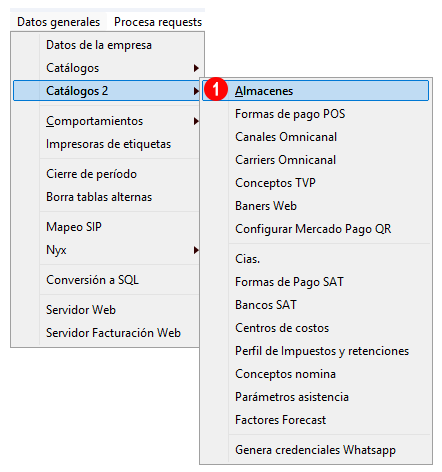Open the Procesa requests menu
Image resolution: width=442 pixels, height=472 pixels.
click(158, 22)
